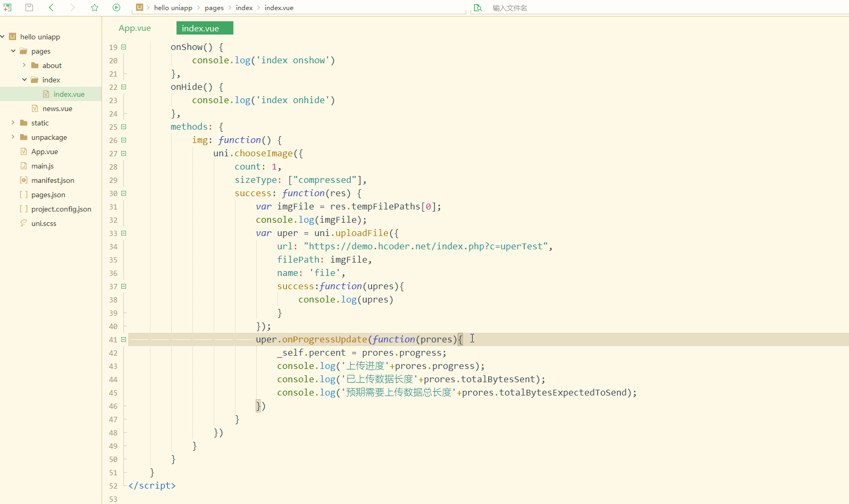Click 'pages' in the breadcrumb path

(x=214, y=8)
